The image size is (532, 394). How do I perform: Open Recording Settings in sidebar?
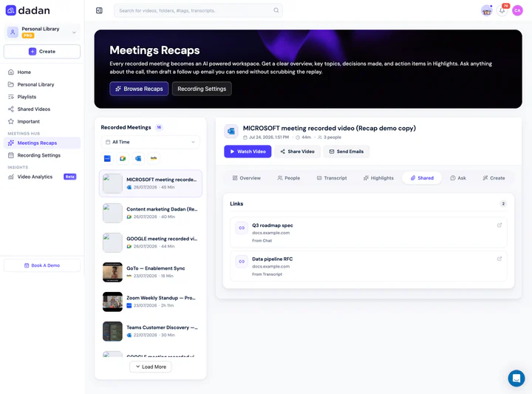click(x=42, y=155)
